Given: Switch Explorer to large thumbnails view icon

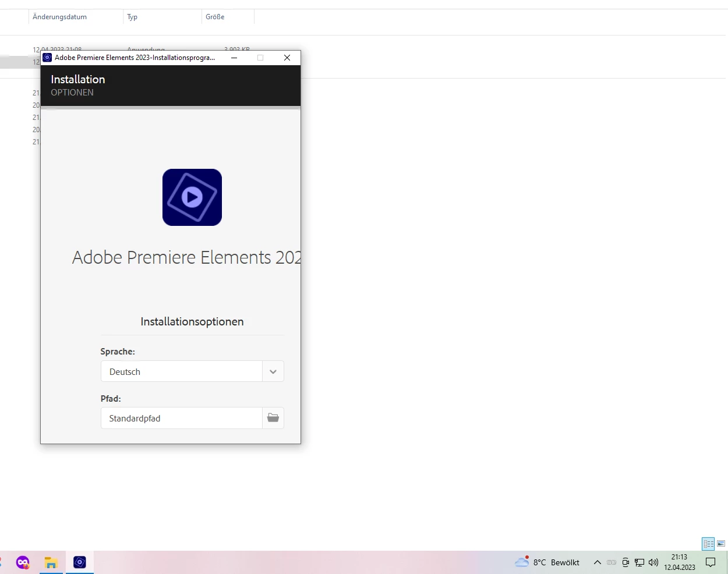Looking at the screenshot, I should [721, 544].
